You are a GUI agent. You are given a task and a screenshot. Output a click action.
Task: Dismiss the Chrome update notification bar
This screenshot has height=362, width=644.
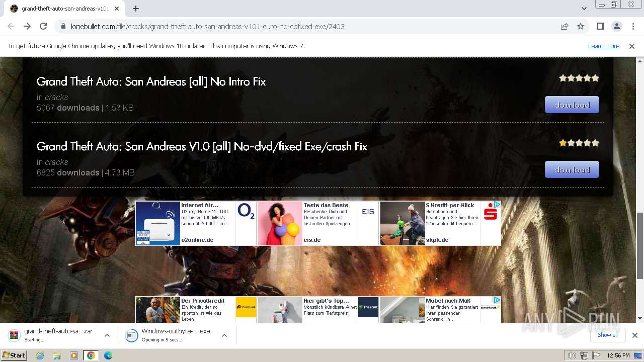(x=632, y=46)
